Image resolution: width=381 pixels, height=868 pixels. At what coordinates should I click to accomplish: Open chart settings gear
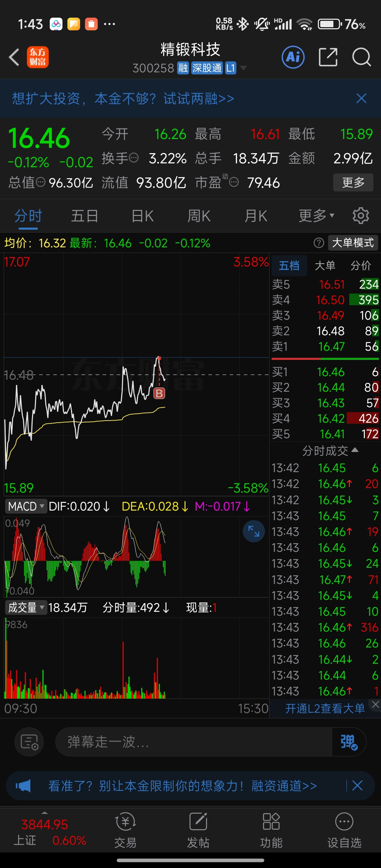(361, 216)
